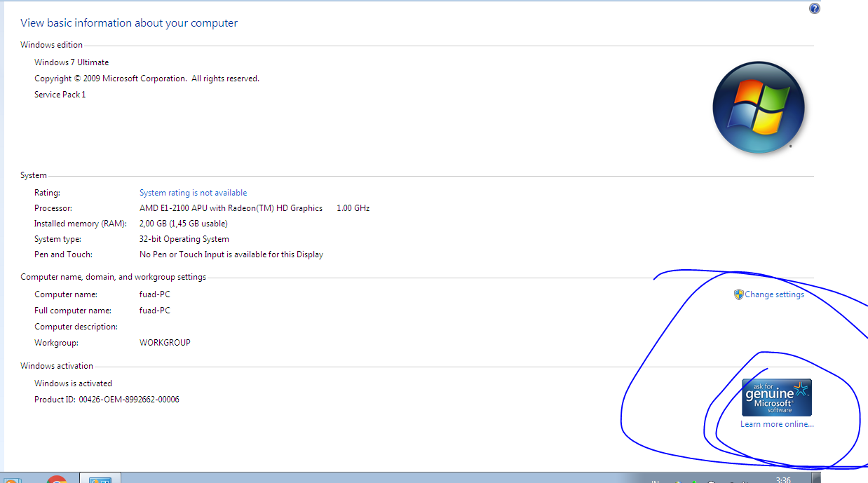Click the 'Workgroup:' label
This screenshot has width=868, height=483.
click(x=56, y=343)
